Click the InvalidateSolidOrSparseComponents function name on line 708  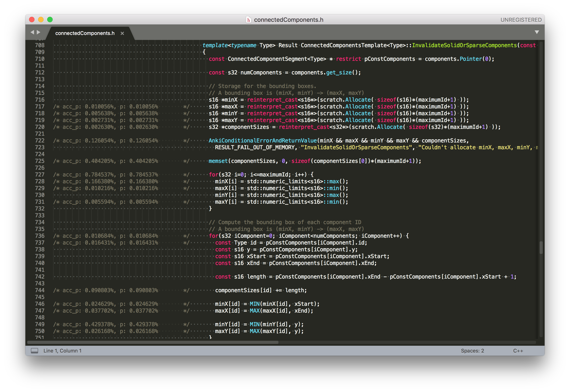[x=464, y=45]
